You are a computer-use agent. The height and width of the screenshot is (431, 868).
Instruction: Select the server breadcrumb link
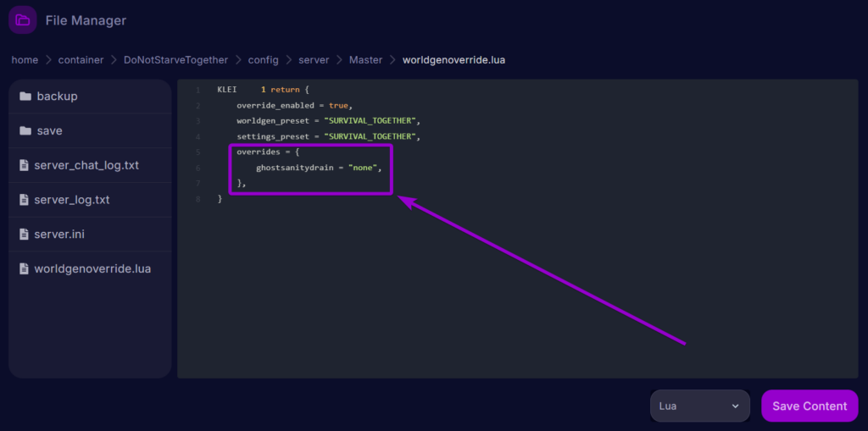pos(314,60)
